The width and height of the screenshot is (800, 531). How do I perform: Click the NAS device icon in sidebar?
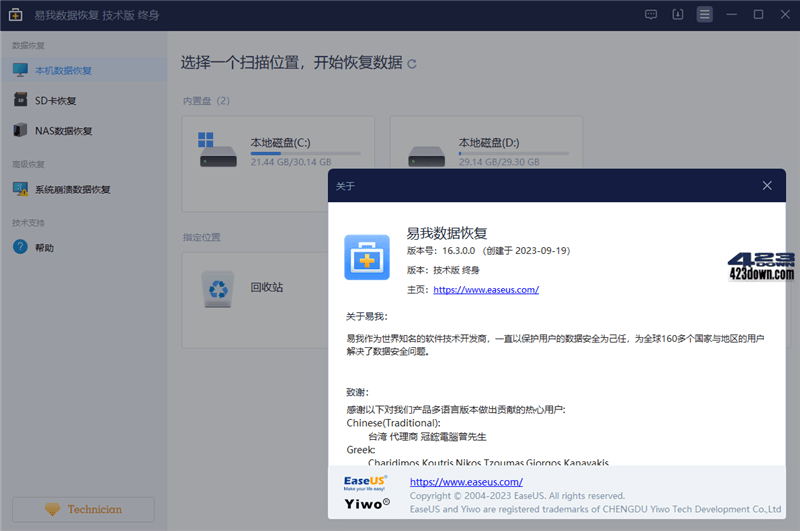pyautogui.click(x=20, y=130)
